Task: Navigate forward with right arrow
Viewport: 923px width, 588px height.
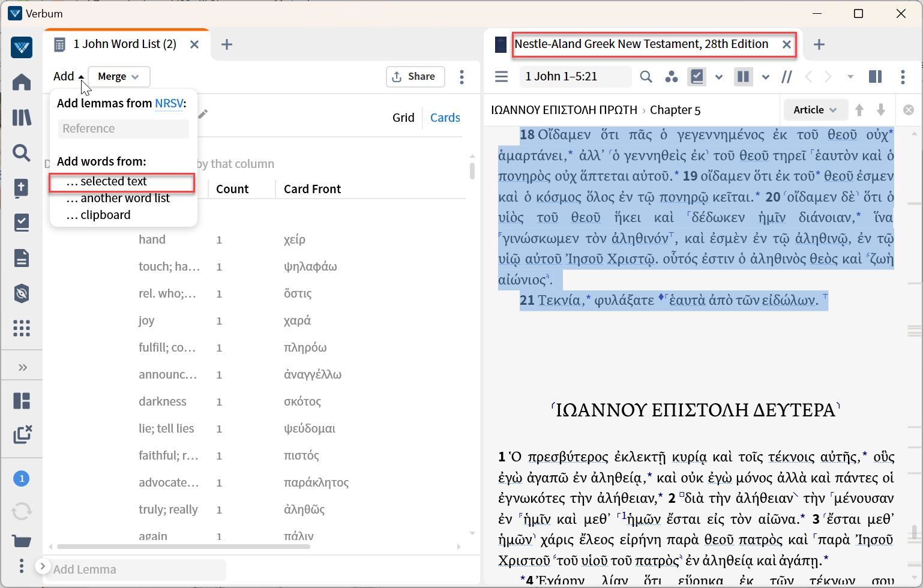Action: (828, 76)
